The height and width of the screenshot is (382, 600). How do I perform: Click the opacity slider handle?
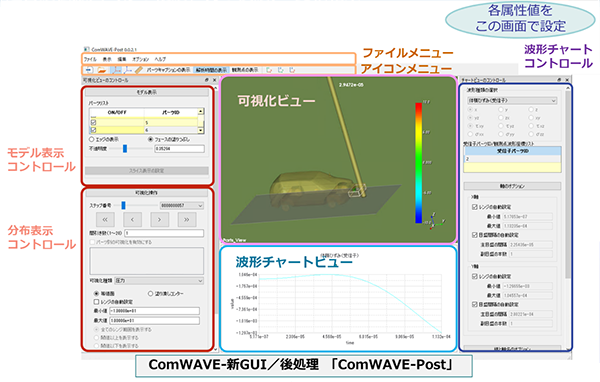(x=125, y=149)
